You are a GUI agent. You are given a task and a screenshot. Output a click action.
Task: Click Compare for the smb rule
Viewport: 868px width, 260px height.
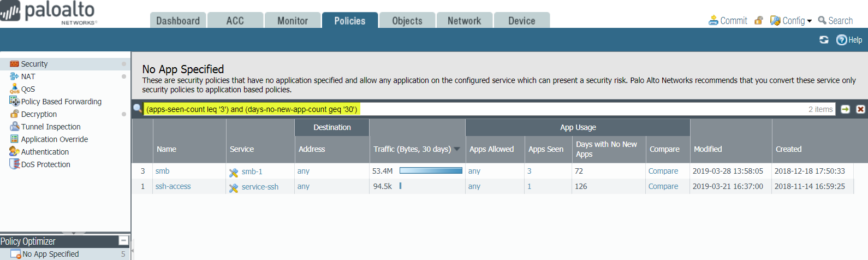coord(663,171)
